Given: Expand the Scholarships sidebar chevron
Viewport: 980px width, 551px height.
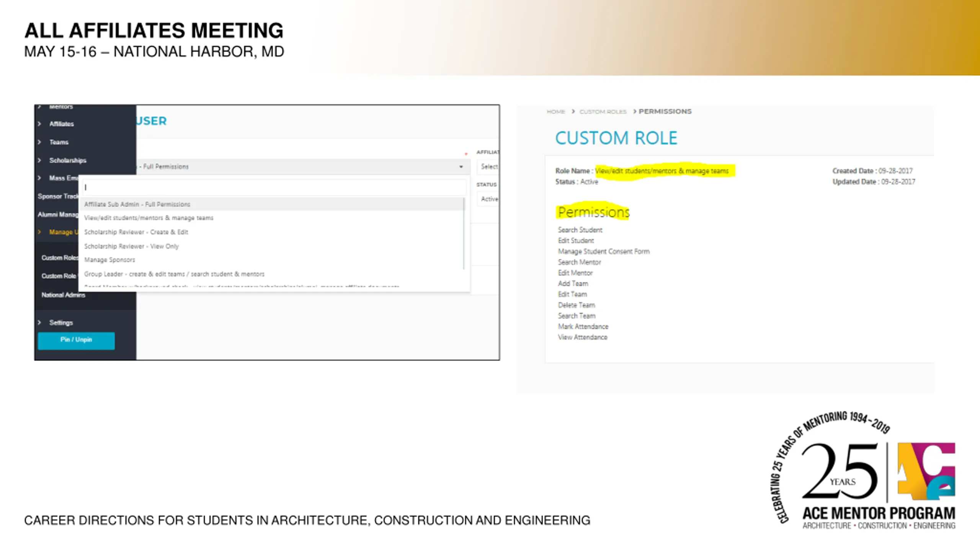Looking at the screenshot, I should (x=39, y=160).
